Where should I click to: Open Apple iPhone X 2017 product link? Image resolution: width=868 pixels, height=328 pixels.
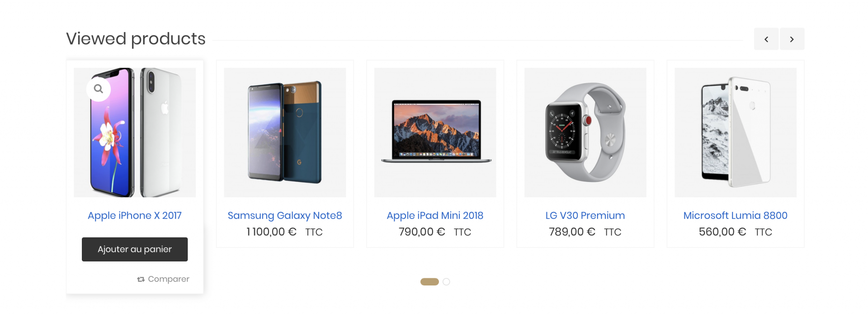point(135,215)
